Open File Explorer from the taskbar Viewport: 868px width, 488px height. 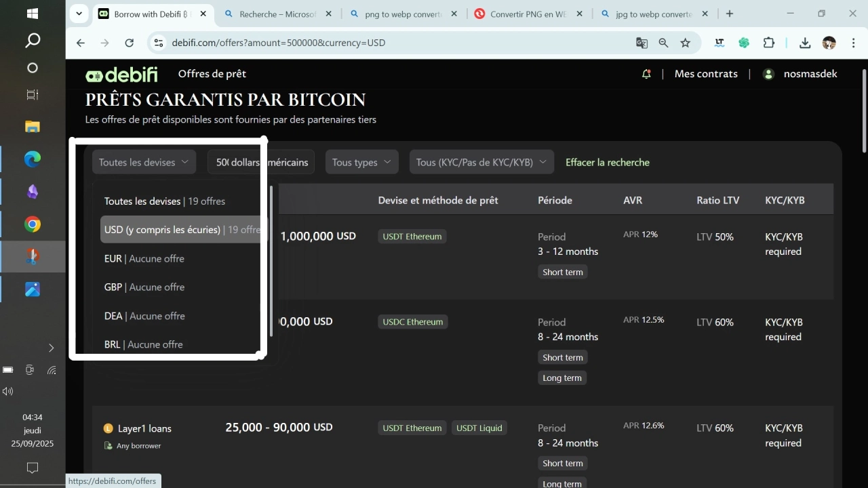33,127
